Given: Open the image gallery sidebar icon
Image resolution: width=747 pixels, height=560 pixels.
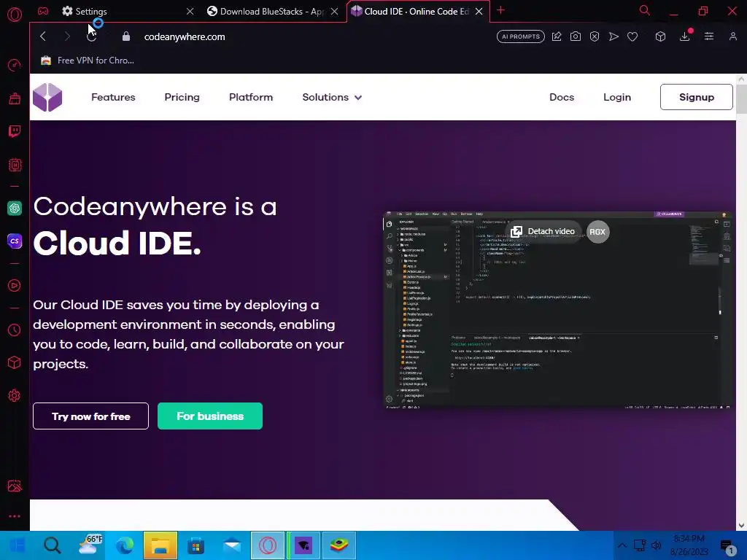Looking at the screenshot, I should (x=15, y=486).
